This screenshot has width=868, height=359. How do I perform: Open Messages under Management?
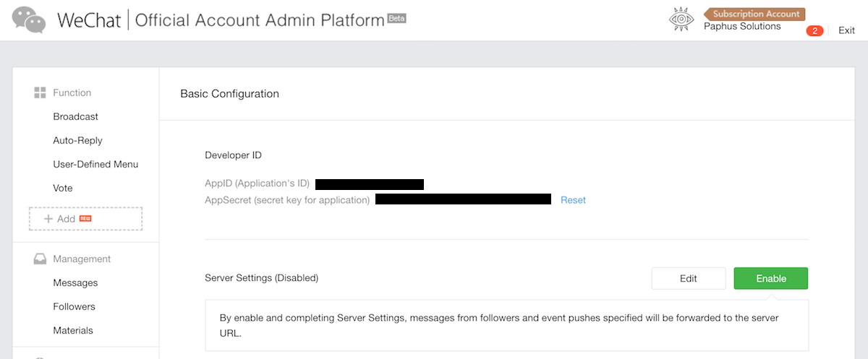(x=75, y=282)
